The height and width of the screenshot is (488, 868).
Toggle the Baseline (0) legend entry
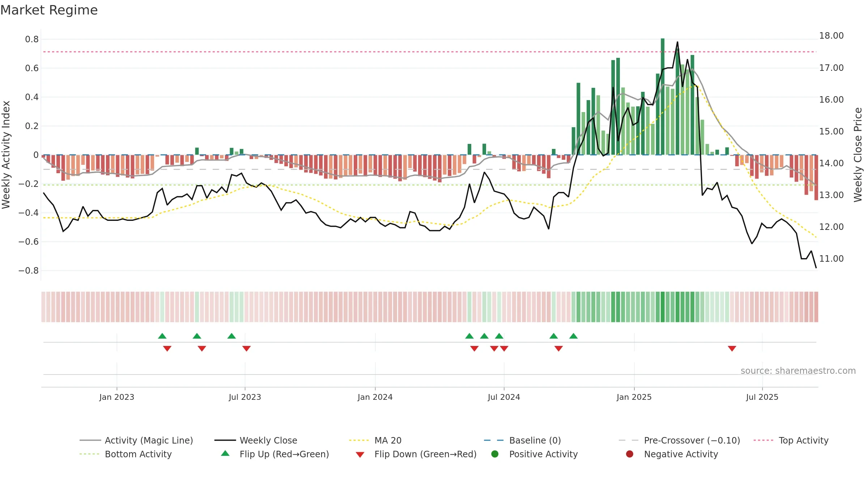(x=522, y=440)
